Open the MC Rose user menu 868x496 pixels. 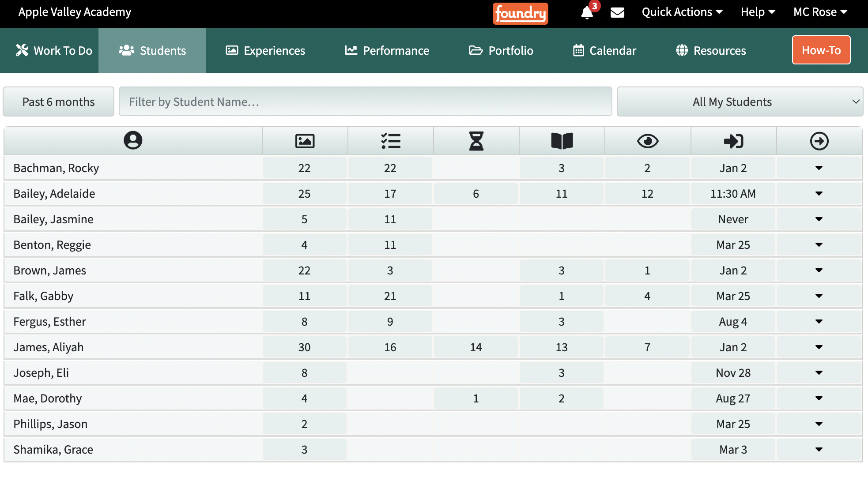click(x=820, y=12)
